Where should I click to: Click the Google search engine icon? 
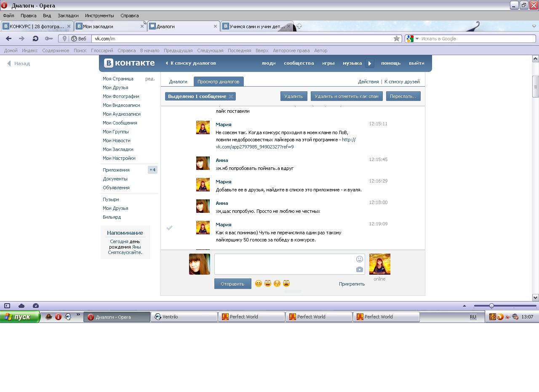point(410,39)
